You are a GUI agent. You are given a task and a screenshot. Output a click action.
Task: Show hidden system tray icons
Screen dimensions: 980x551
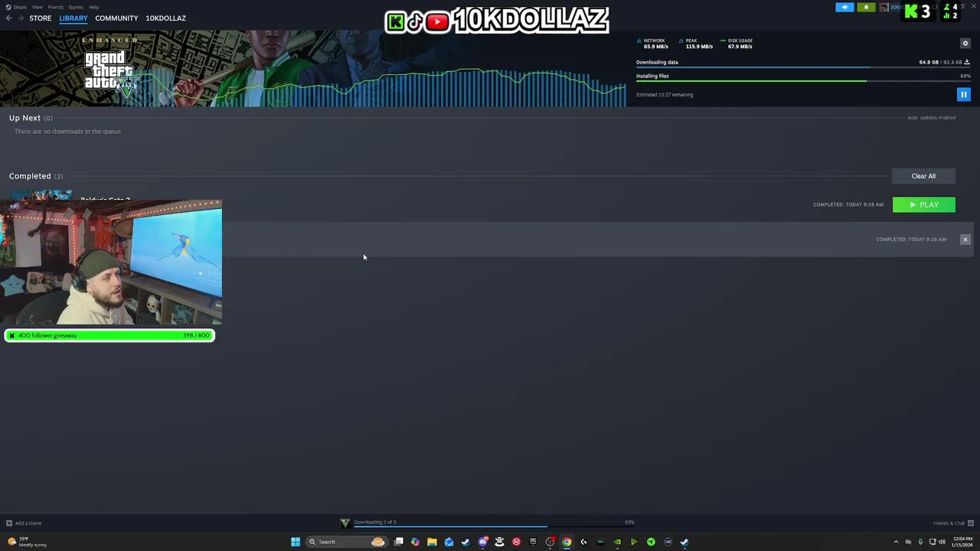pyautogui.click(x=896, y=542)
